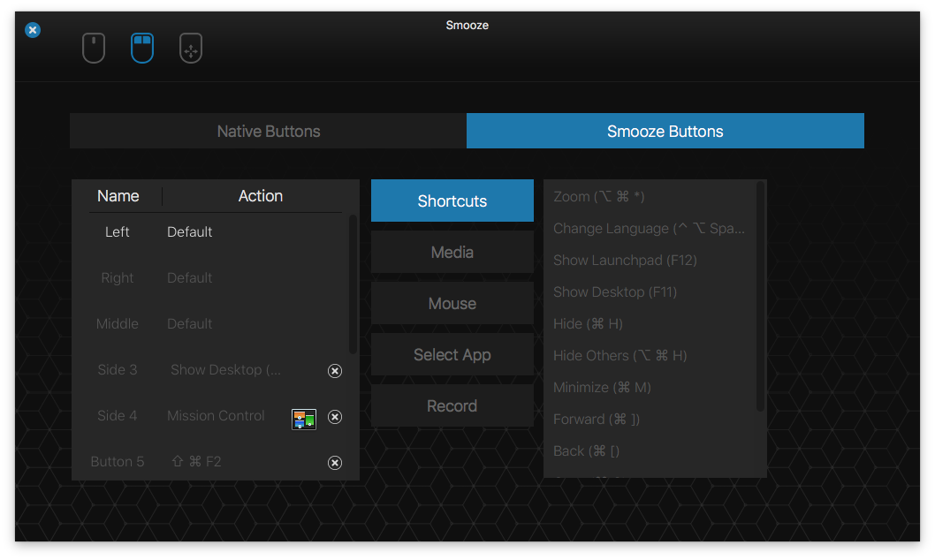
Task: Choose the Select App category
Action: [x=452, y=354]
